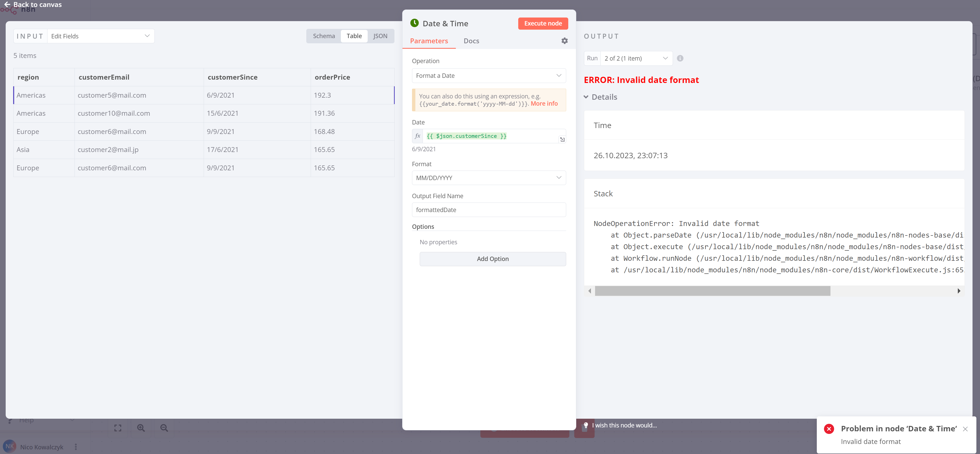This screenshot has height=454, width=980.
Task: Click the Add Option button
Action: click(x=492, y=258)
